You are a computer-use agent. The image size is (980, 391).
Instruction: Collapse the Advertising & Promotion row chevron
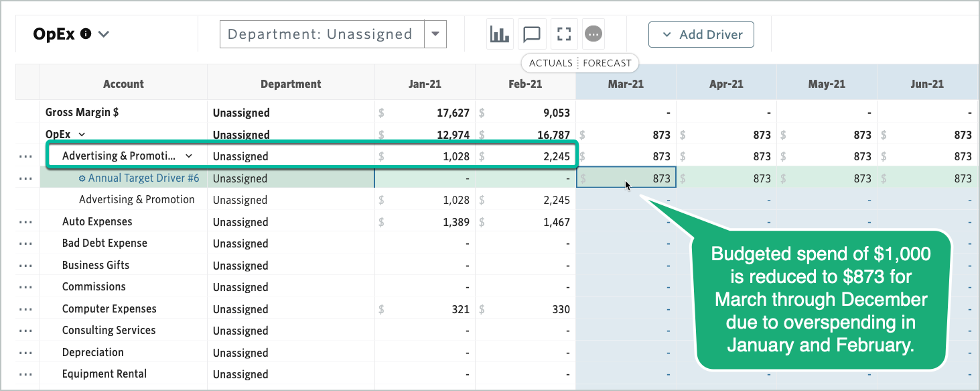click(189, 156)
